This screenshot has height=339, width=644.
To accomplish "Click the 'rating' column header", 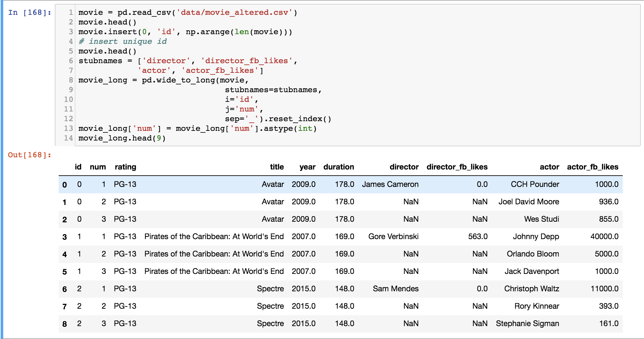I will click(125, 167).
